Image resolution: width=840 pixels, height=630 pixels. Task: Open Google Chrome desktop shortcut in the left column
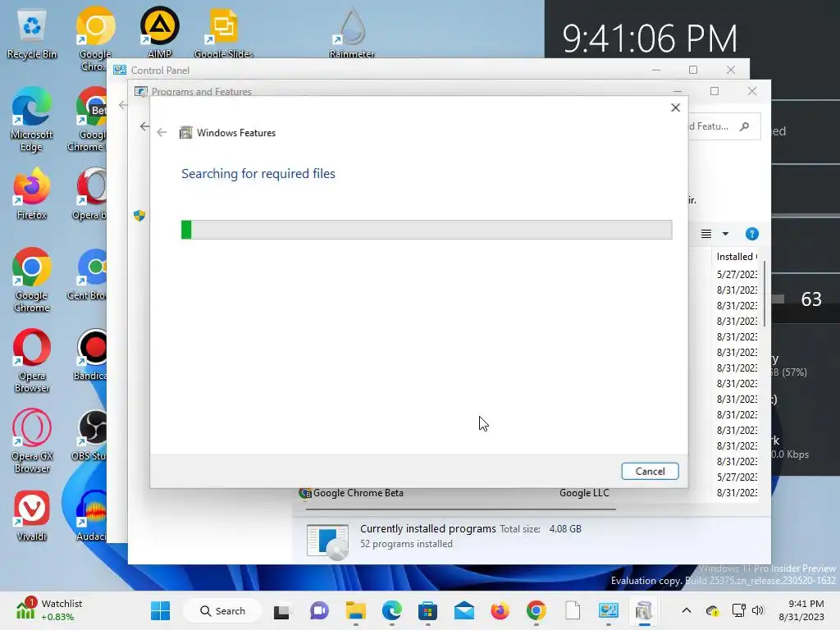click(32, 281)
